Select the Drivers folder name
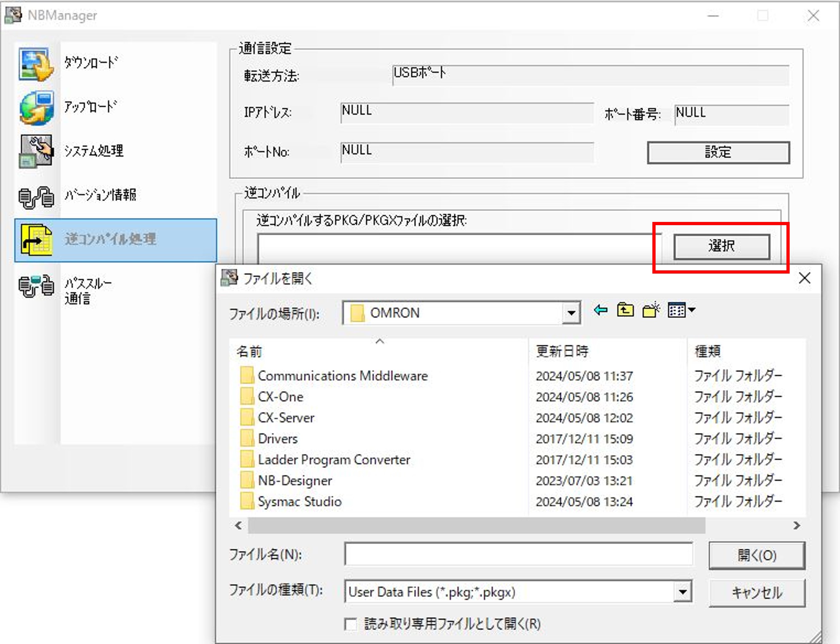The height and width of the screenshot is (644, 840). click(x=277, y=438)
